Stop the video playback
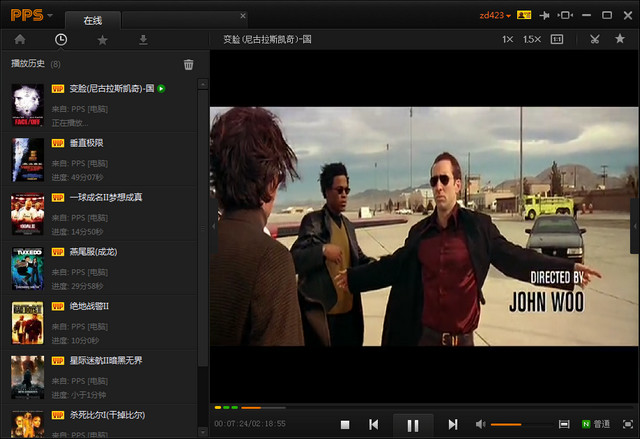Viewport: 640px width, 439px height. (x=344, y=425)
